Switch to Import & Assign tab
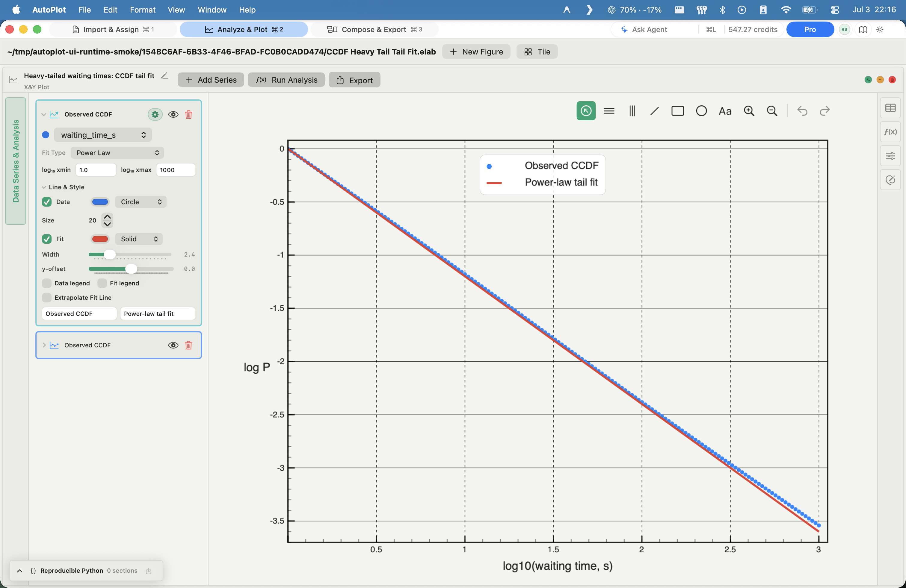 click(113, 29)
